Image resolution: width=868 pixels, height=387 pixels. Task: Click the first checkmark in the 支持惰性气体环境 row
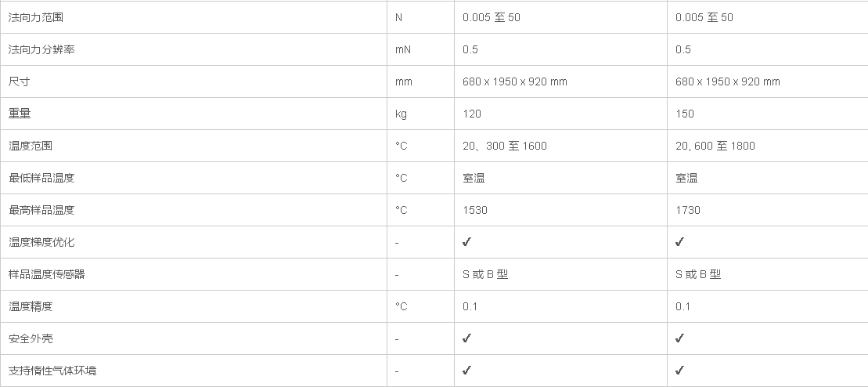point(466,371)
